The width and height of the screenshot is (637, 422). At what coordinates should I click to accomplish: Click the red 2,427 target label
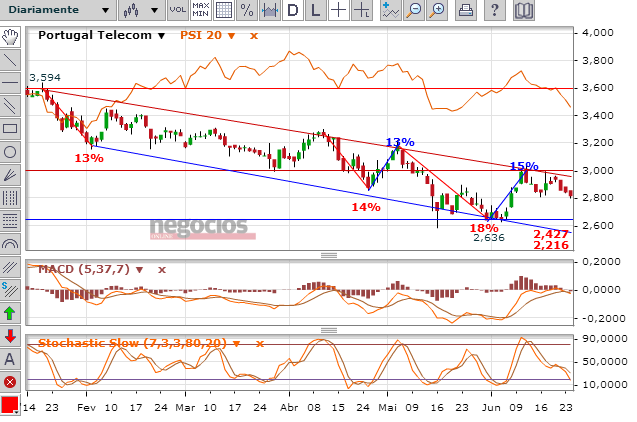[x=551, y=234]
